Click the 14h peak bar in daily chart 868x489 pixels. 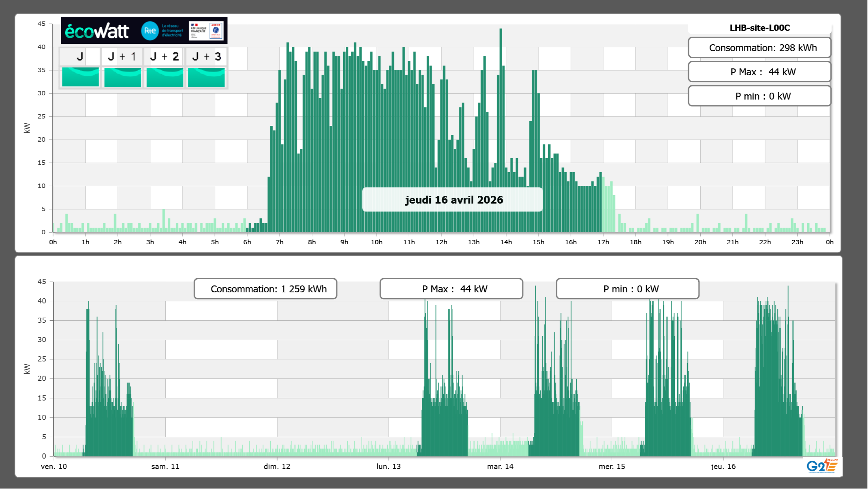pos(501,104)
